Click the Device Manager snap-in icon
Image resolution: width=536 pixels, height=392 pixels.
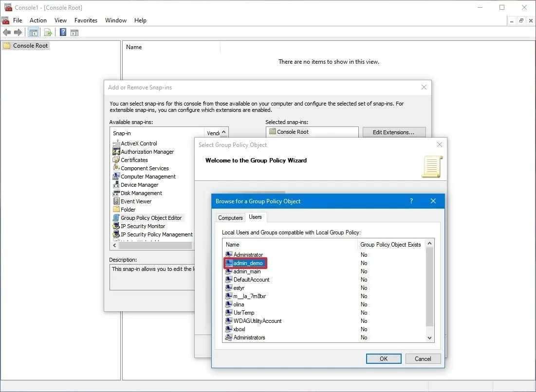(x=116, y=185)
